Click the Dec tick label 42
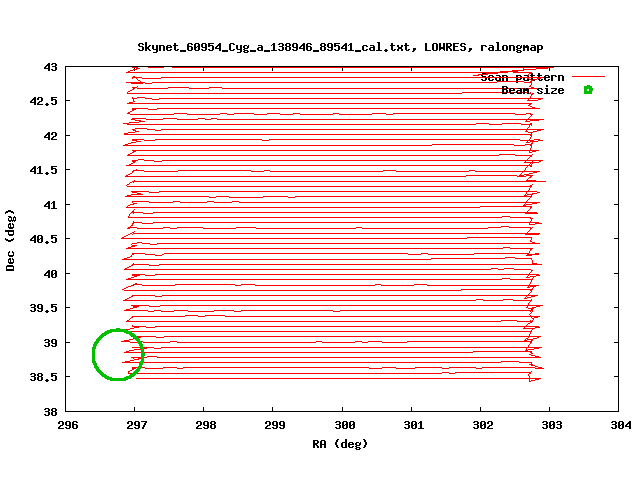 [51, 136]
